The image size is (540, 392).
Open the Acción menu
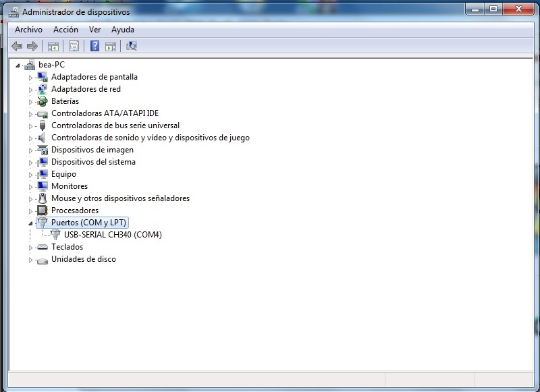click(x=65, y=30)
